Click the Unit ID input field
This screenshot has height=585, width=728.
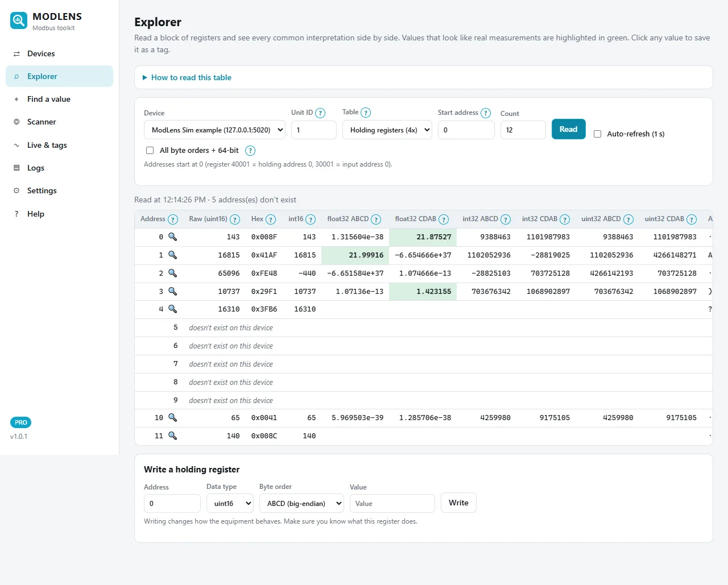314,130
